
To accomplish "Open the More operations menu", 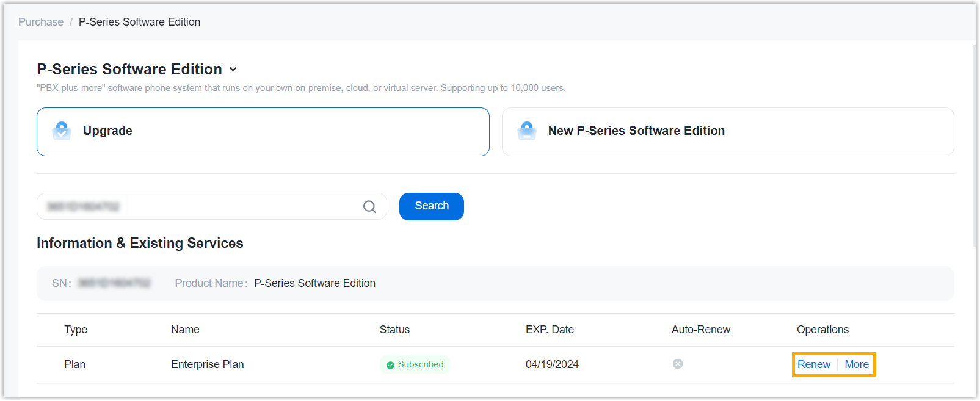I will [x=857, y=364].
